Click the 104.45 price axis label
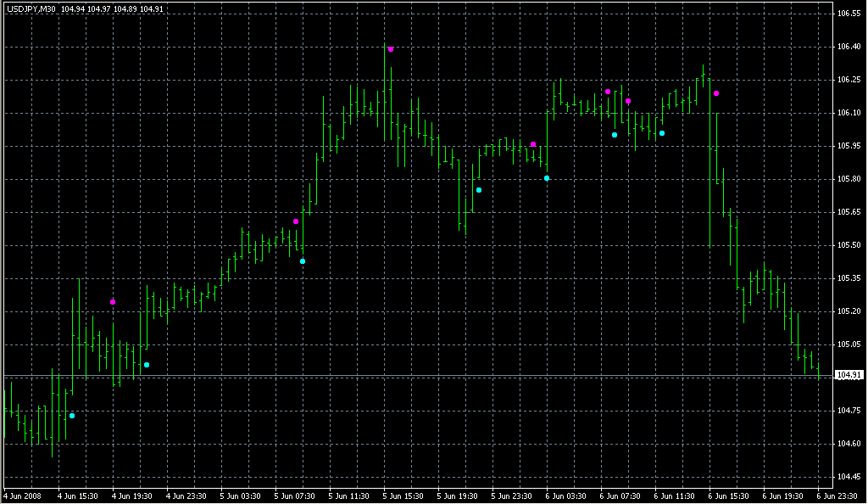Viewport: 868px width, 504px height. pyautogui.click(x=849, y=477)
